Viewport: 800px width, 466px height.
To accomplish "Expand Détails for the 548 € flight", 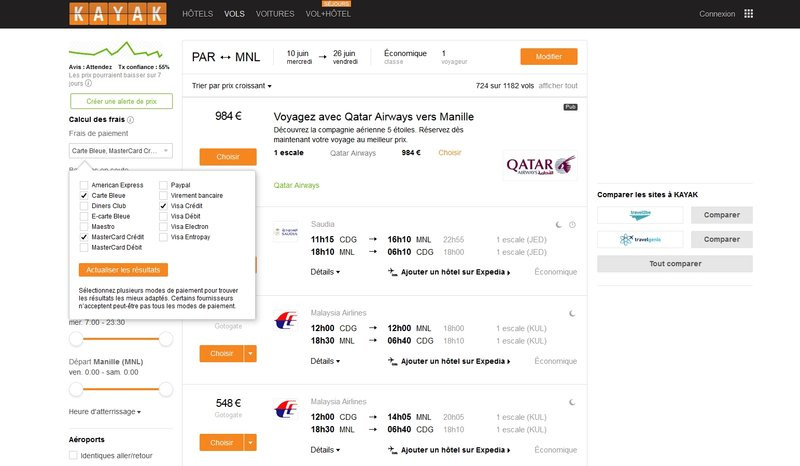I will pos(325,450).
